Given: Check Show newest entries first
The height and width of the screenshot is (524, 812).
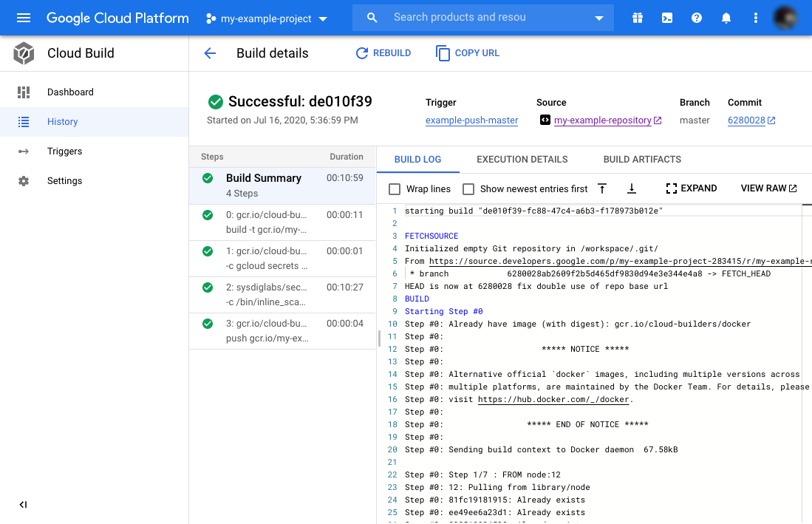Looking at the screenshot, I should tap(468, 189).
